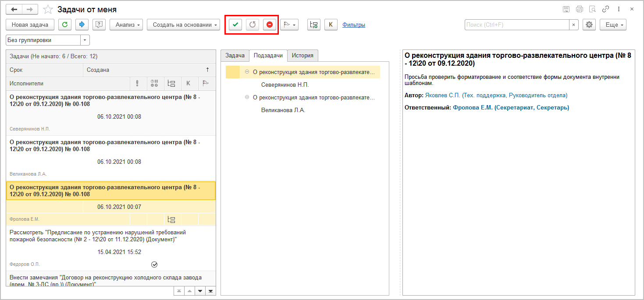644x300 pixels.
Task: Select the task row assigned to Великанова Л.А.
Action: 111,158
